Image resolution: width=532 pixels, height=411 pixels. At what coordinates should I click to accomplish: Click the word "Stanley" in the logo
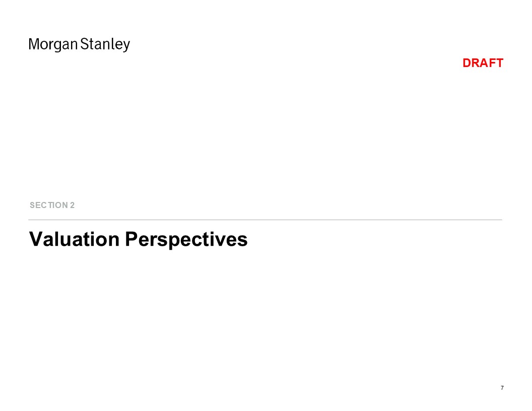(x=105, y=44)
